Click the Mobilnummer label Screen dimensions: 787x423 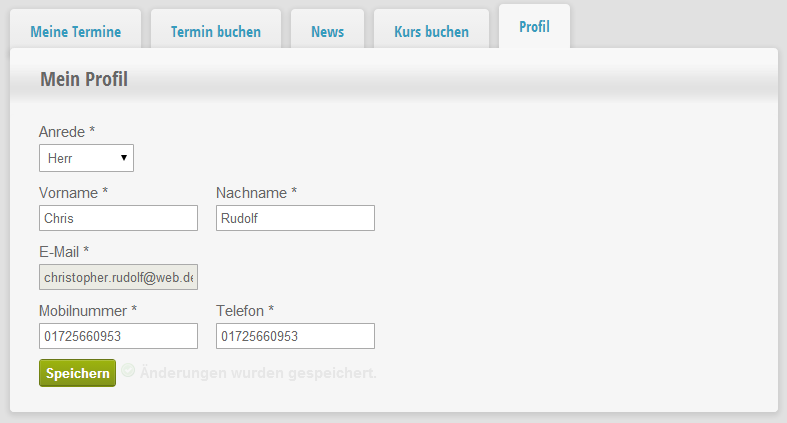[x=88, y=311]
